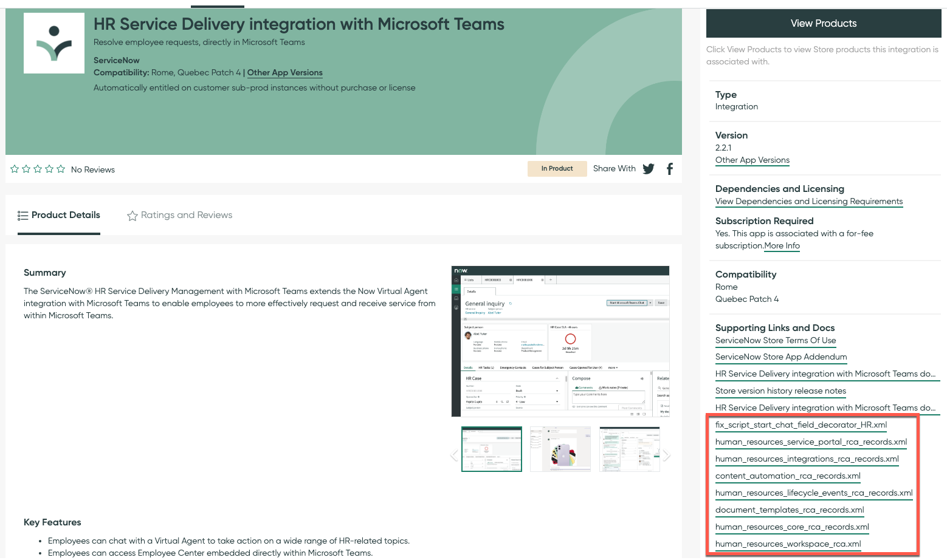Click the Product Details list icon

23,216
